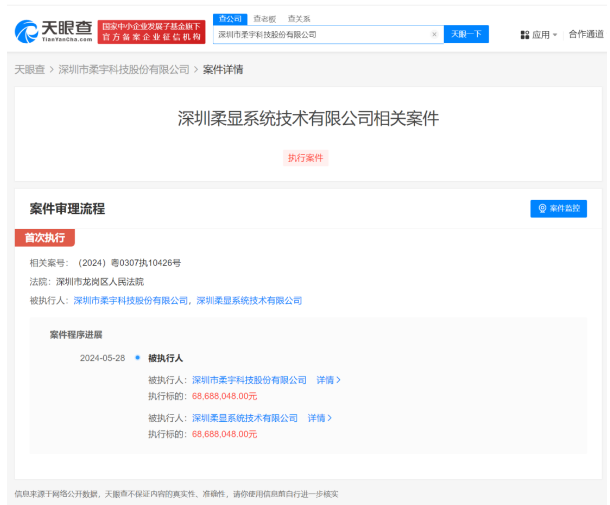Click the red government fund banner badge
The height and width of the screenshot is (505, 610).
(x=151, y=32)
